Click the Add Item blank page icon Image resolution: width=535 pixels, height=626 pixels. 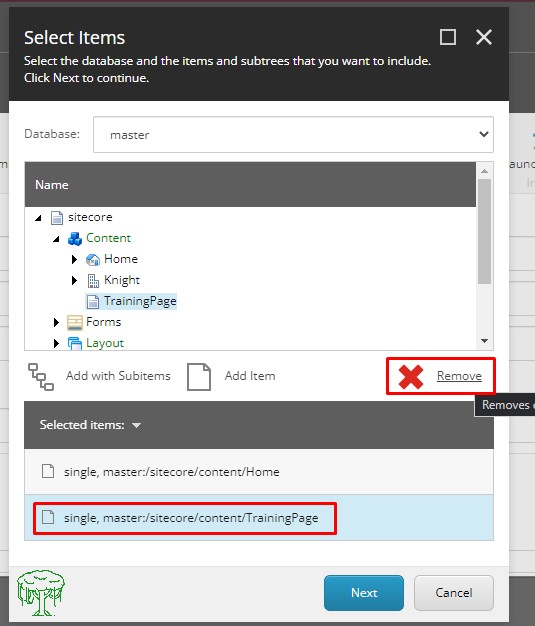click(199, 376)
